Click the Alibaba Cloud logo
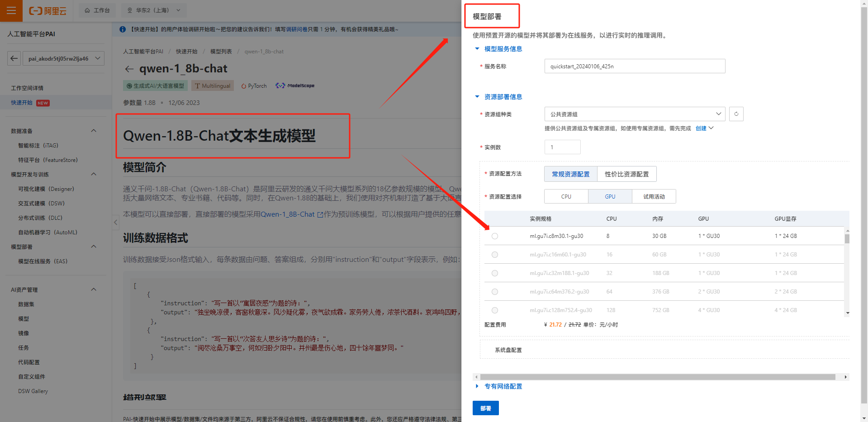Image resolution: width=868 pixels, height=422 pixels. (x=47, y=11)
